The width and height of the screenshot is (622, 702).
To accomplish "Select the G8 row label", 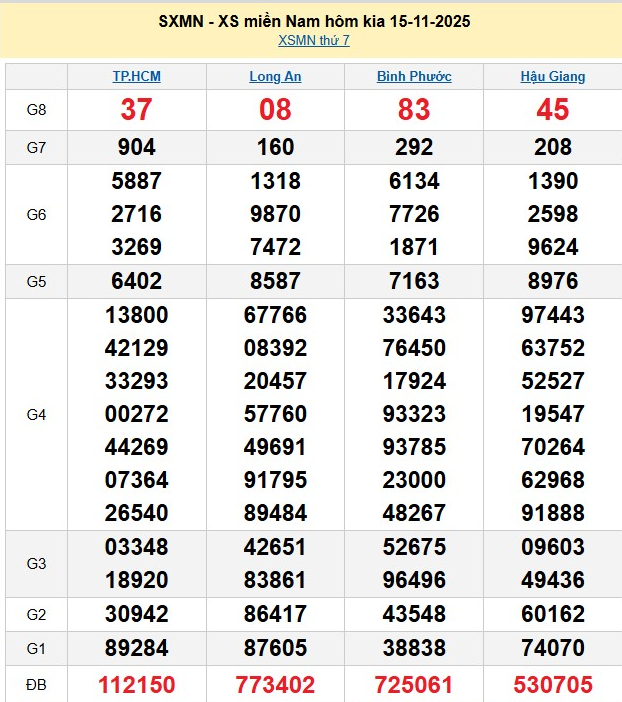I will [x=37, y=110].
